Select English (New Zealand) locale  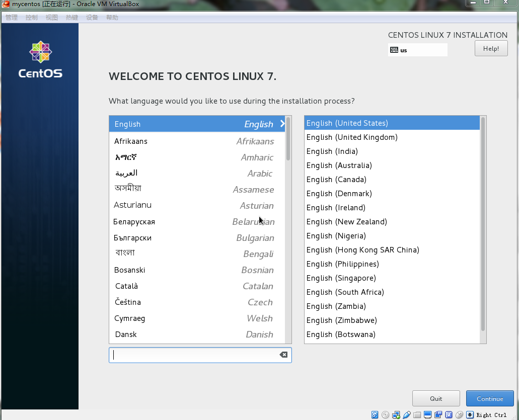(392, 222)
